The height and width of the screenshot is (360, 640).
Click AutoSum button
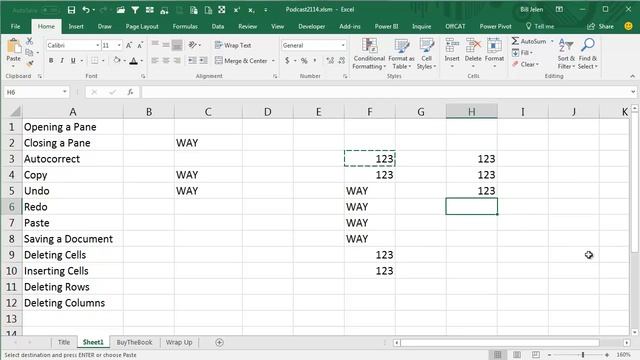(529, 41)
